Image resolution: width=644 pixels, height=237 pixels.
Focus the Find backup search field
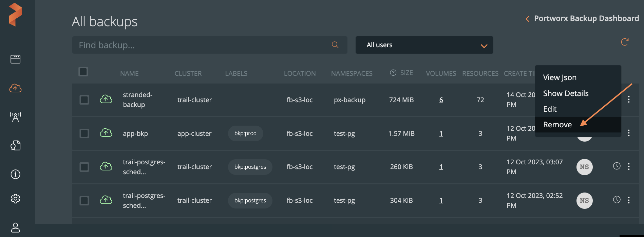(x=200, y=45)
